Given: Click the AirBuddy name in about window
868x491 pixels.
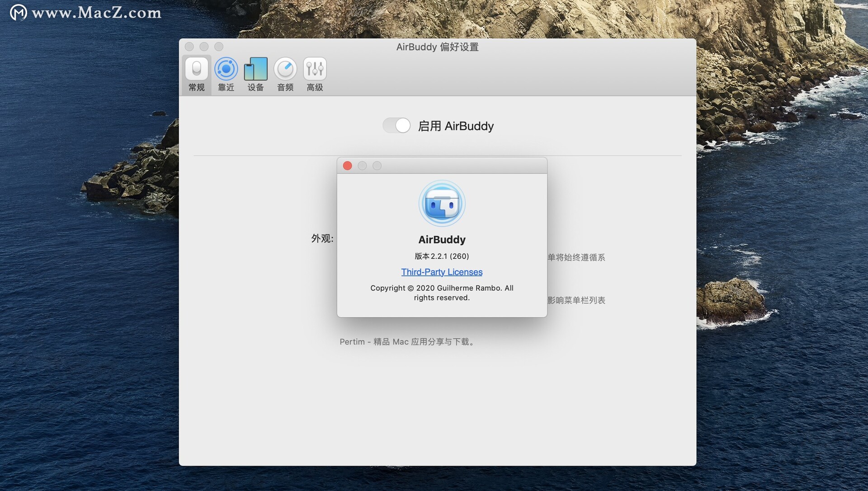Looking at the screenshot, I should pos(442,240).
